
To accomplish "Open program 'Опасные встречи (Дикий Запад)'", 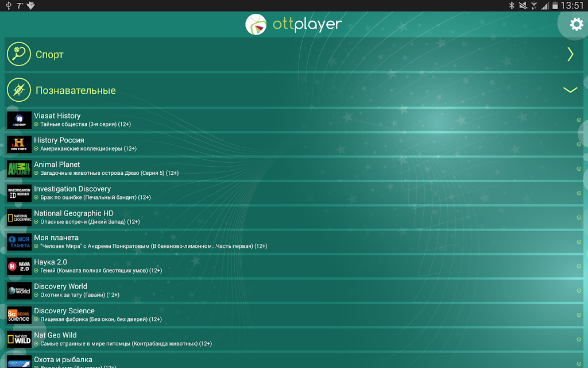I will tap(90, 222).
